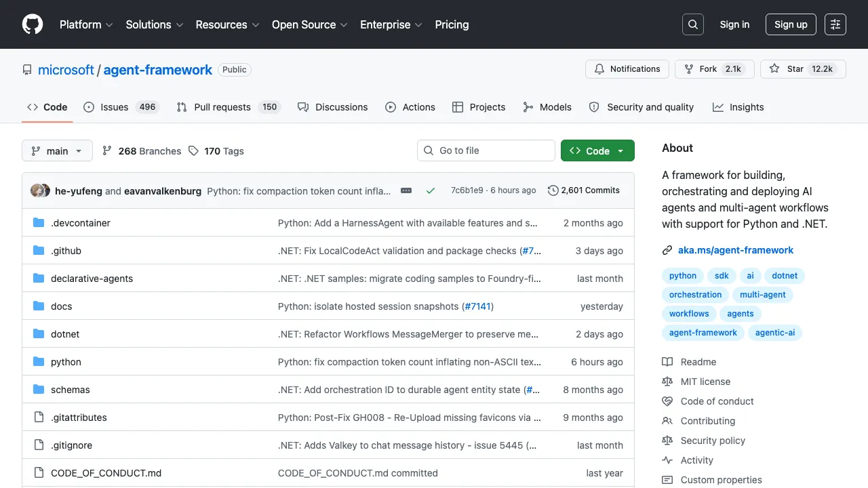Expand the Resources menu

227,24
